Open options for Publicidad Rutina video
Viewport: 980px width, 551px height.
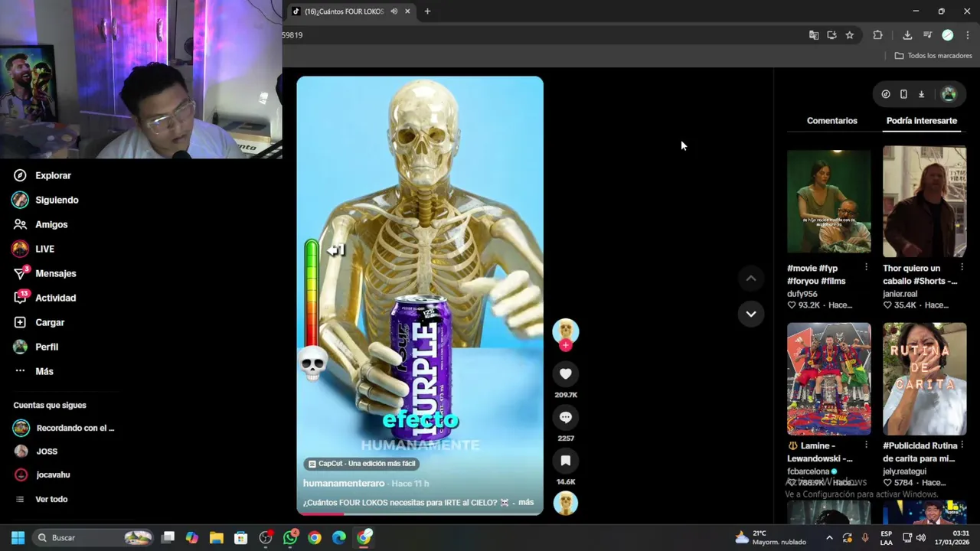pos(962,445)
